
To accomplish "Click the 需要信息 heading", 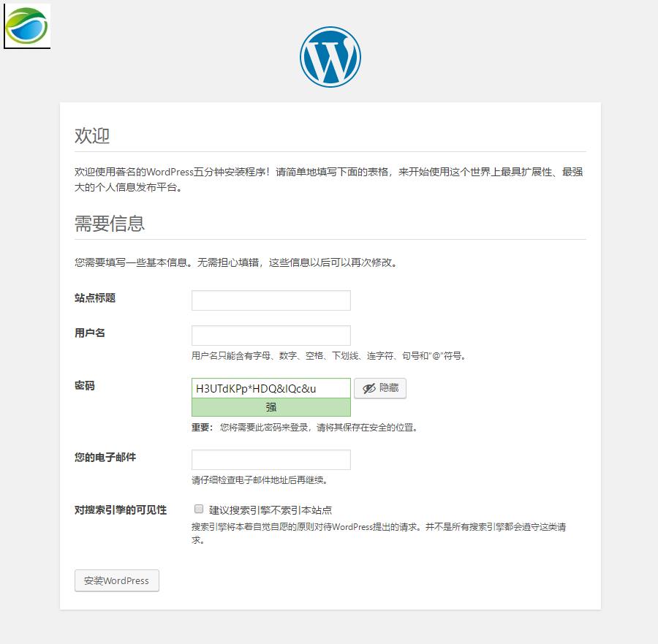I will pyautogui.click(x=110, y=224).
